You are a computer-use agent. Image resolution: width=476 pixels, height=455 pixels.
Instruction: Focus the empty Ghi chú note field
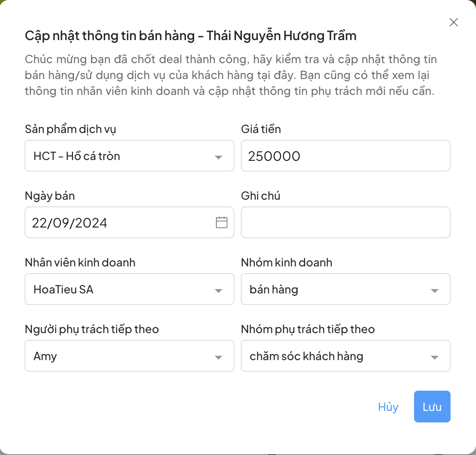(345, 222)
